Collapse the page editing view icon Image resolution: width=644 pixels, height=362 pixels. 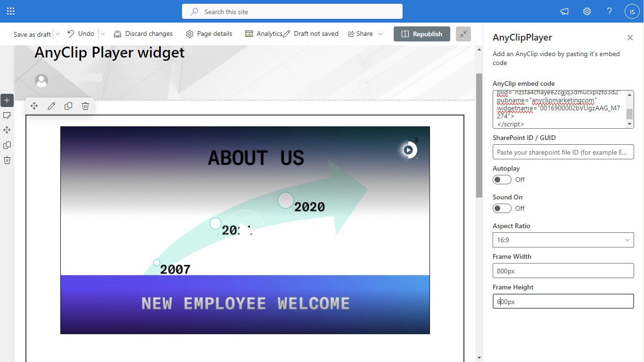(x=463, y=34)
